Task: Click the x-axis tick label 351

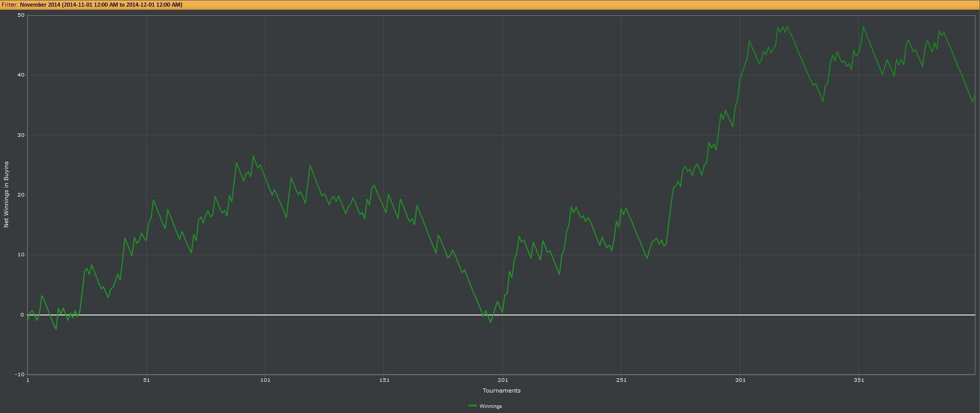Action: tap(859, 380)
